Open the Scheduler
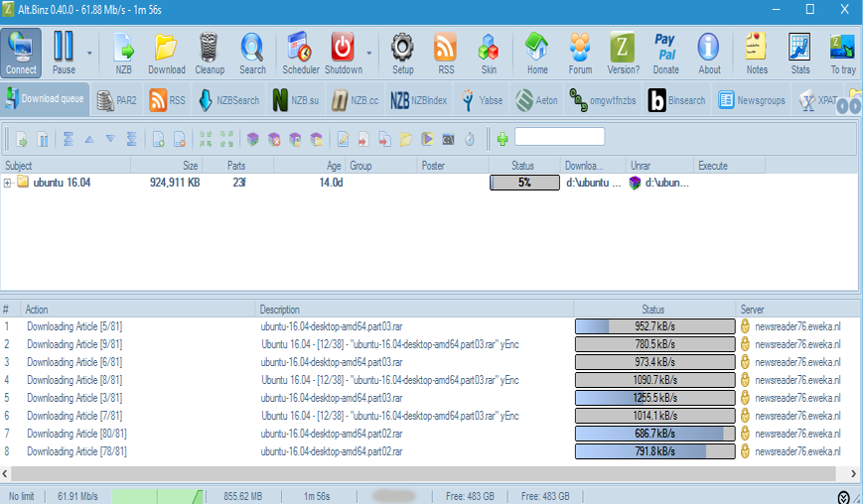This screenshot has height=504, width=863. coord(301,53)
